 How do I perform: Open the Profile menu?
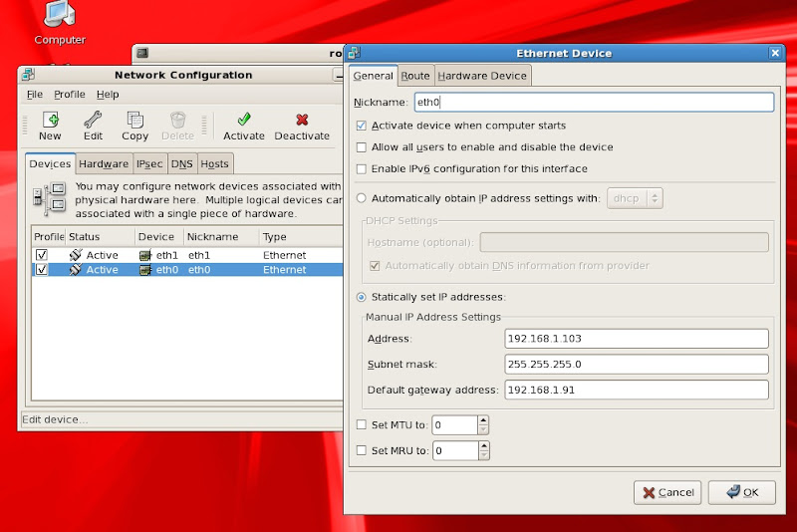click(x=70, y=95)
